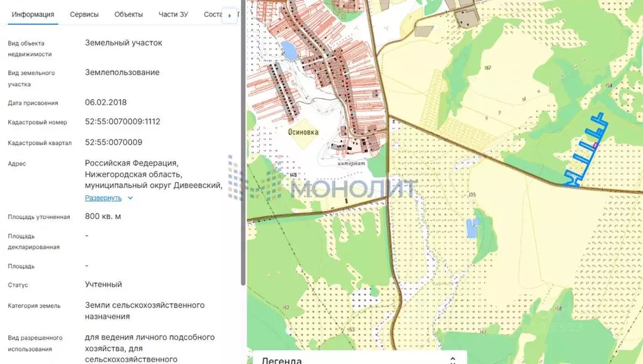Click the blue pond near Осиновка
The height and width of the screenshot is (364, 643).
[x=289, y=50]
